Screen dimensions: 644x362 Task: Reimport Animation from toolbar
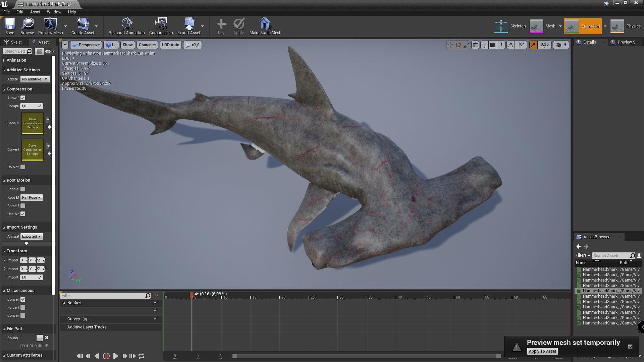126,26
